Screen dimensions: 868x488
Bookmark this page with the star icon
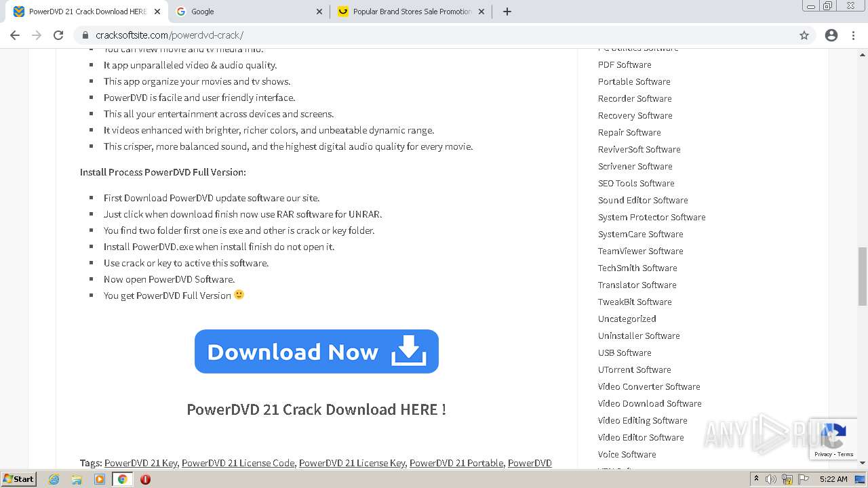(x=804, y=35)
